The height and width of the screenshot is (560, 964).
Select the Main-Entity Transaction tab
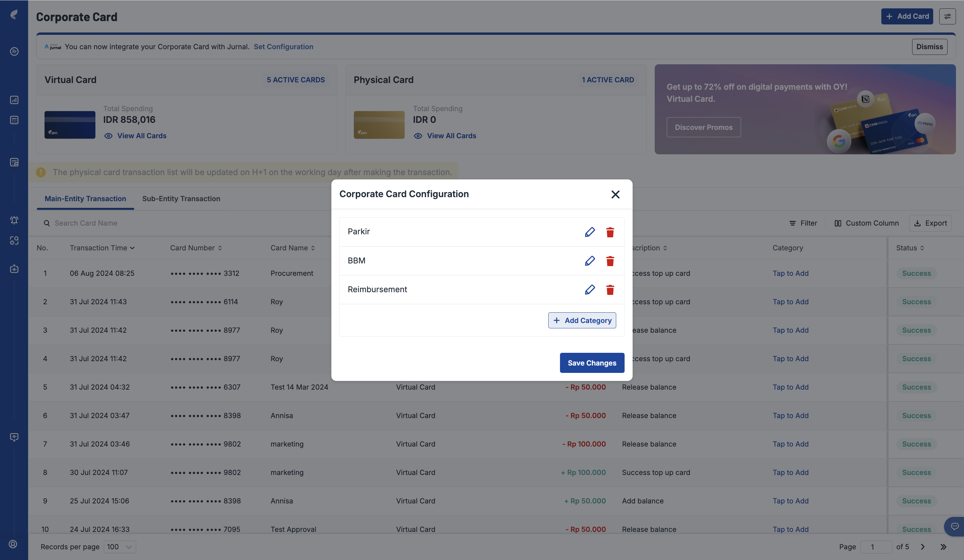coord(85,198)
